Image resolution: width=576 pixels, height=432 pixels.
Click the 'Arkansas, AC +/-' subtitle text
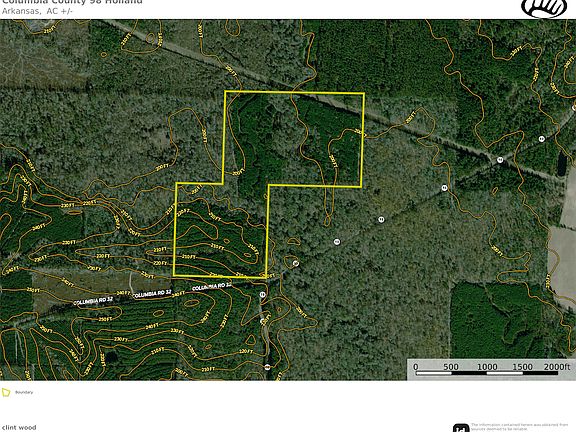click(x=37, y=11)
